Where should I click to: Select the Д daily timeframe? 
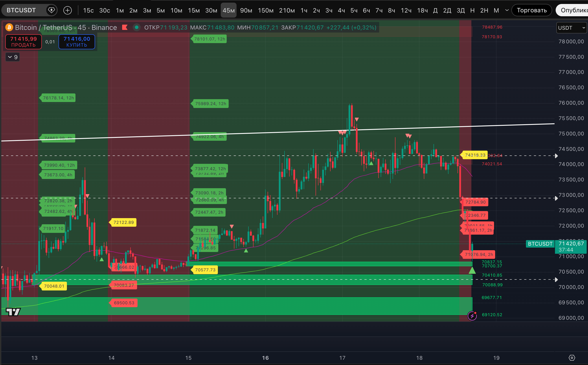(435, 10)
